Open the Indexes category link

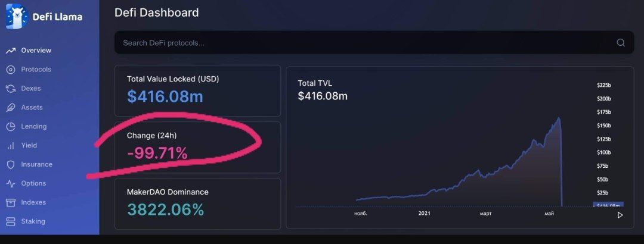pos(33,202)
